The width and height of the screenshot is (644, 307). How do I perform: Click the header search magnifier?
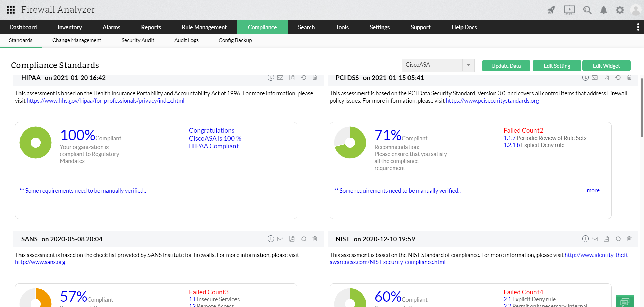click(x=587, y=10)
